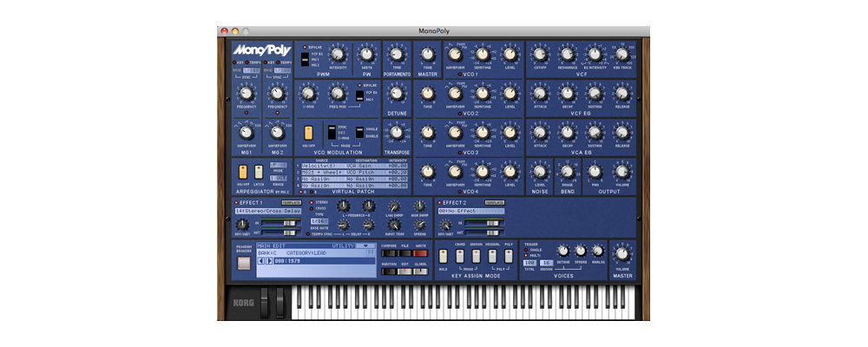Click the Portamento Time knob

(397, 55)
